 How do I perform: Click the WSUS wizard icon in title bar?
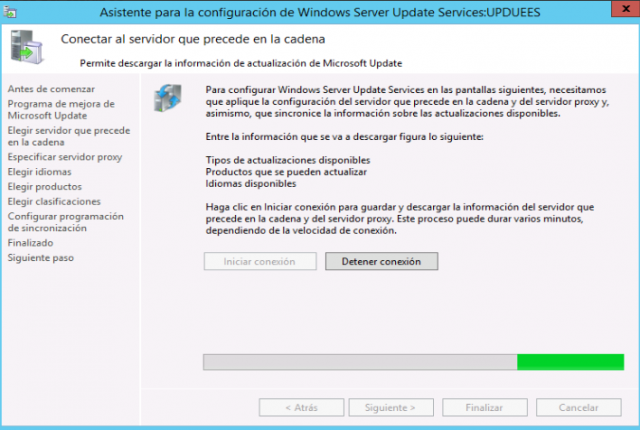coord(10,12)
